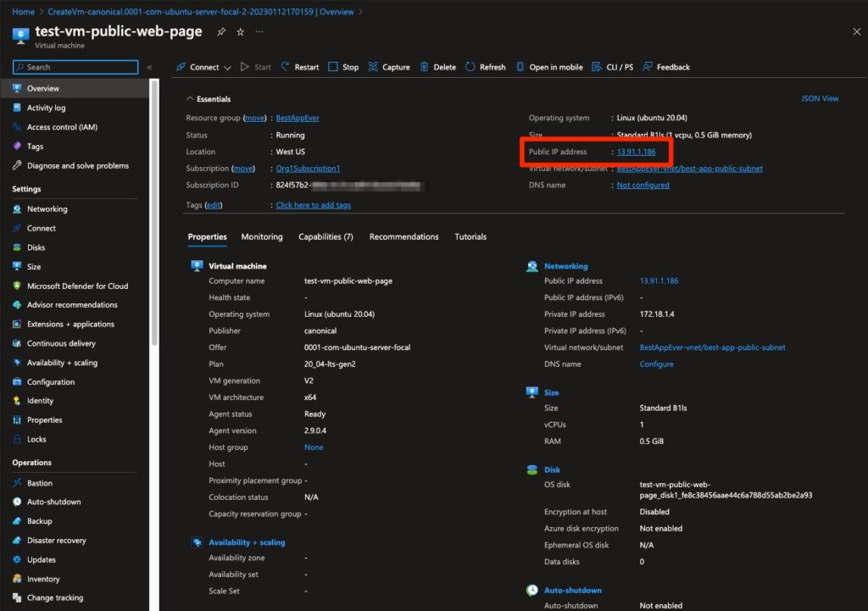Open Tags in sidebar
Image resolution: width=868 pixels, height=611 pixels.
35,147
